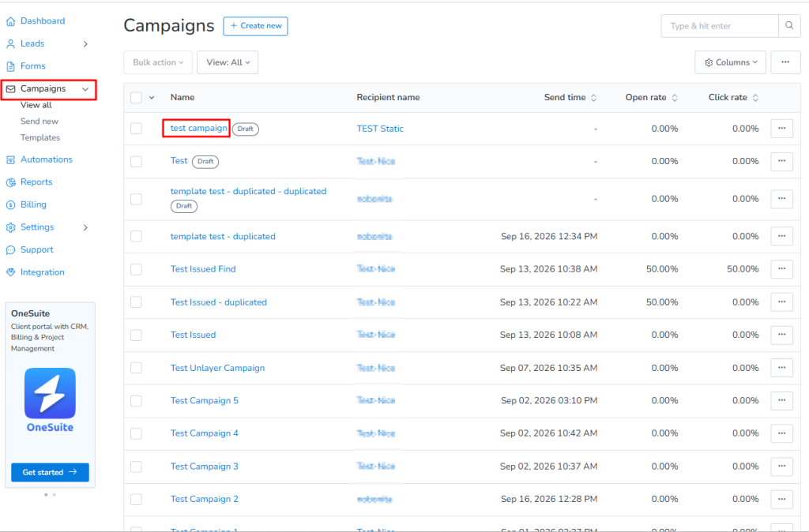Sort by Send time column arrows
Screen dimensions: 809x532
coord(594,97)
